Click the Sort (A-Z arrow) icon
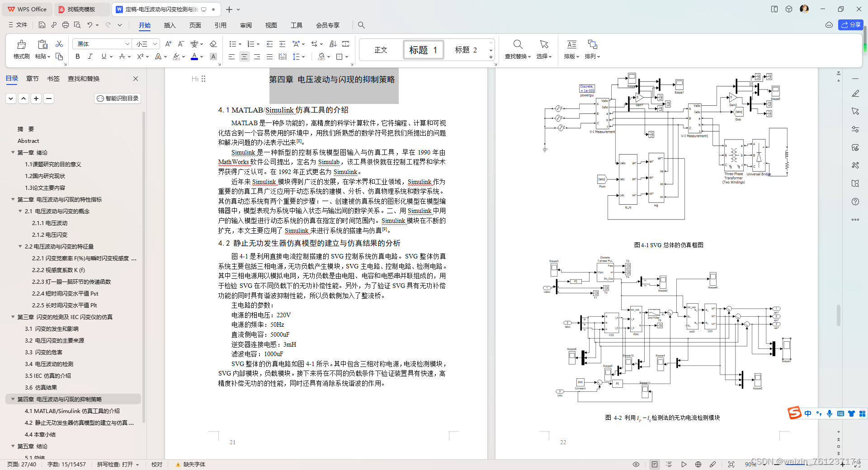Image resolution: width=868 pixels, height=470 pixels. [333, 44]
